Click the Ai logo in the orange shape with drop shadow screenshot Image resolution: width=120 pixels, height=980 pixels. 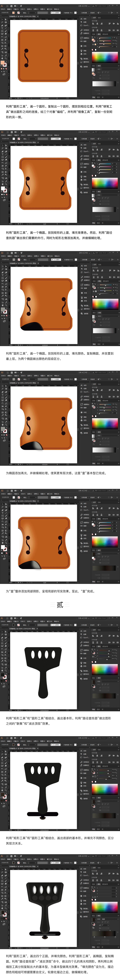coord(2,491)
